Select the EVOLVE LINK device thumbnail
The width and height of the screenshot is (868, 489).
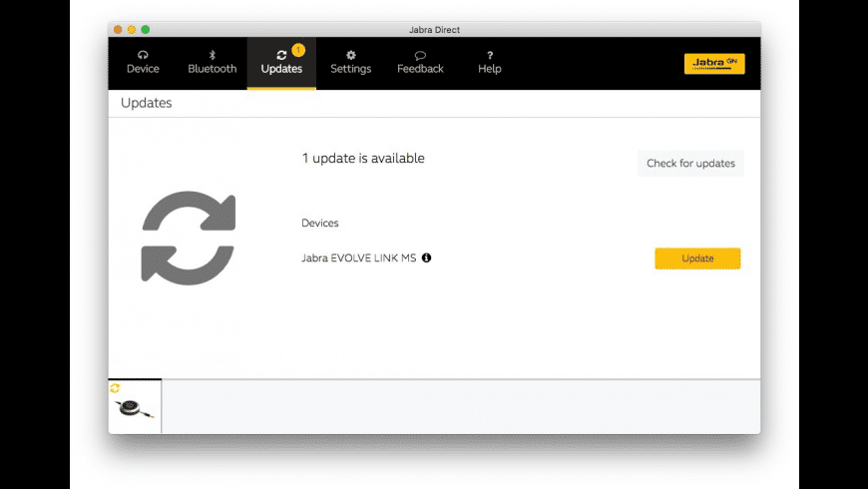pyautogui.click(x=135, y=407)
